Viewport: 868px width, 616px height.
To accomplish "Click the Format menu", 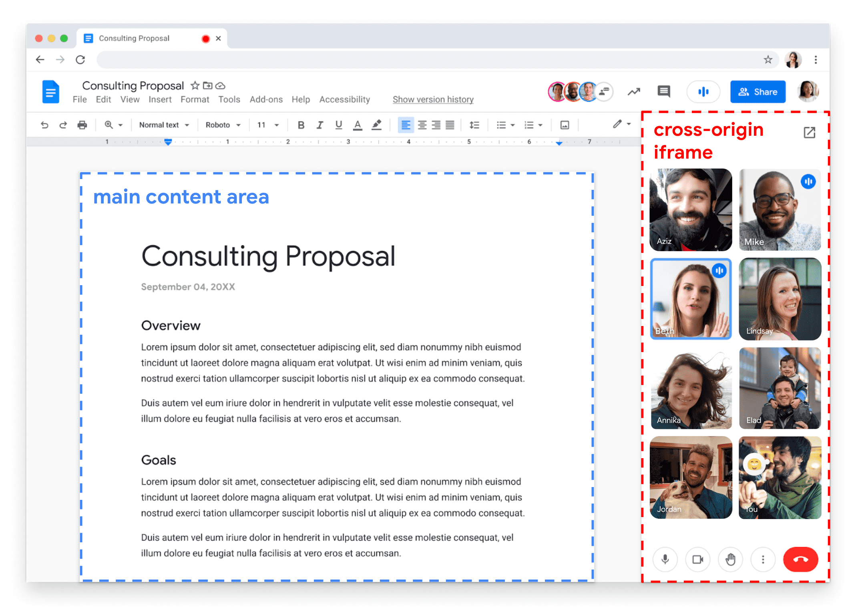I will tap(194, 101).
